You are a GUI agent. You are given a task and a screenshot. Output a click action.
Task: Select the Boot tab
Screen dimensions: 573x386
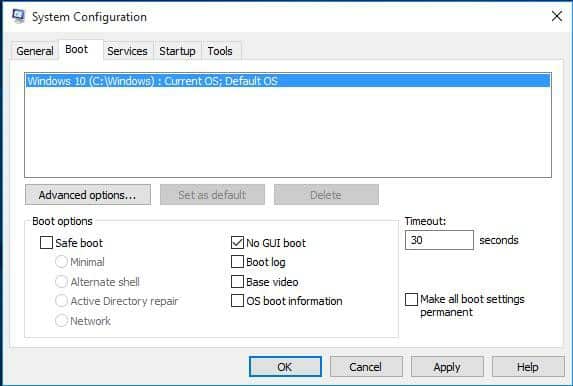coord(76,49)
